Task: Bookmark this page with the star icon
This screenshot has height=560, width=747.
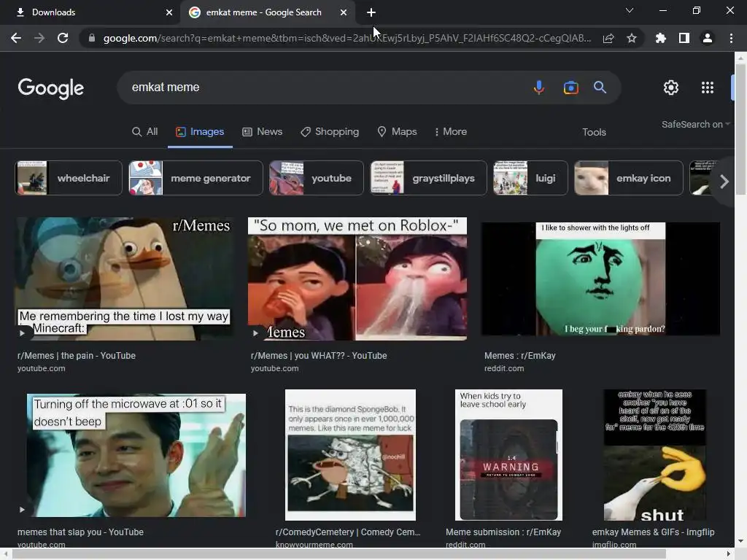Action: coord(632,38)
